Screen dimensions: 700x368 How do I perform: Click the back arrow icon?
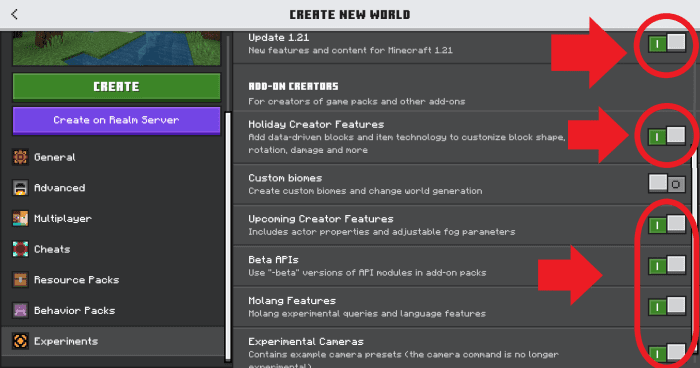14,14
